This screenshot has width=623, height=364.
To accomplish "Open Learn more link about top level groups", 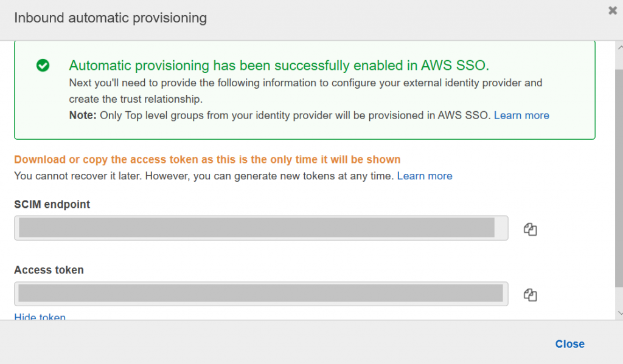I will [521, 115].
